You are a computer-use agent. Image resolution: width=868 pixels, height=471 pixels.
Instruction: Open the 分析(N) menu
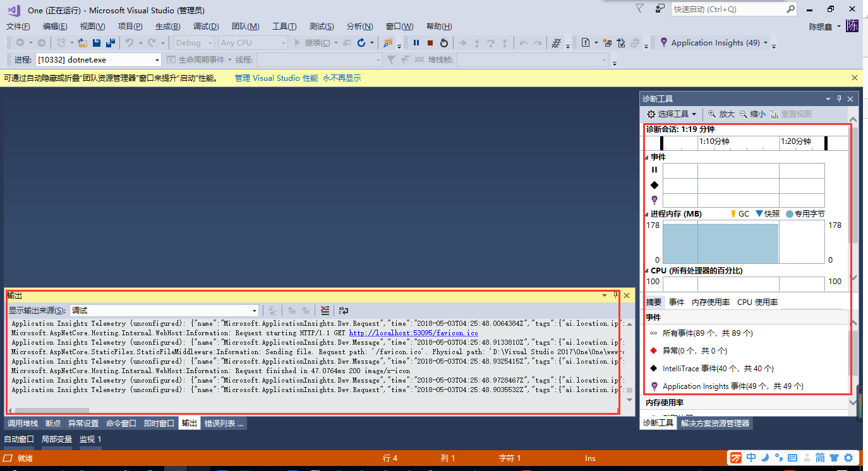[x=359, y=26]
